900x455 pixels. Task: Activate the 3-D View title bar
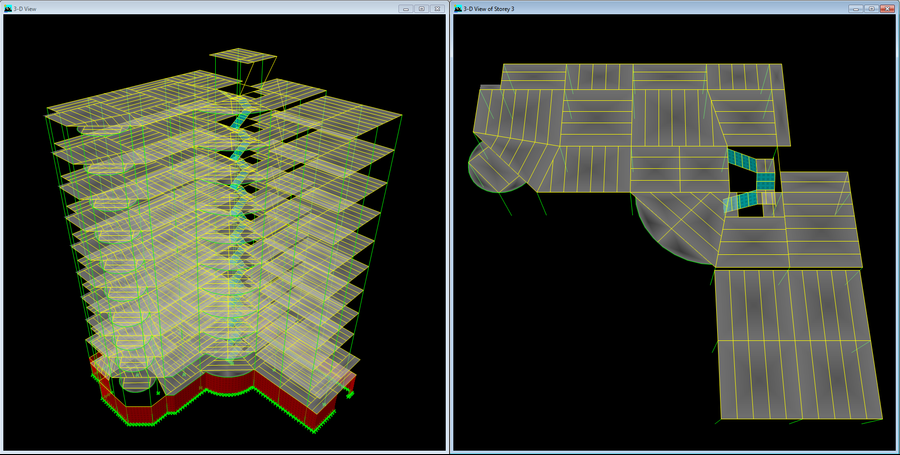[200, 8]
